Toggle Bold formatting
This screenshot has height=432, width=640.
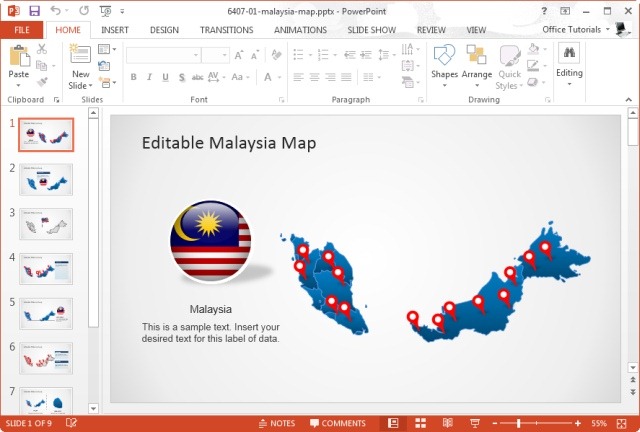click(x=133, y=77)
